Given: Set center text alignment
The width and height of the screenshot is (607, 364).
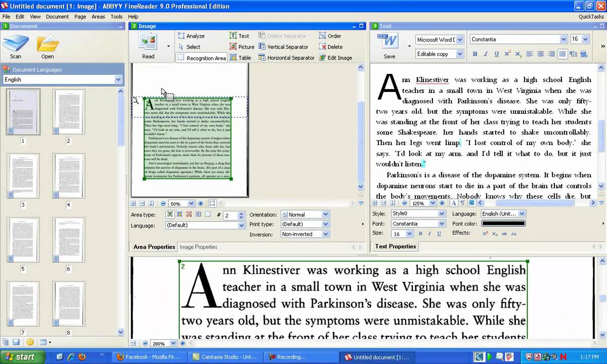Looking at the screenshot, I should (540, 54).
